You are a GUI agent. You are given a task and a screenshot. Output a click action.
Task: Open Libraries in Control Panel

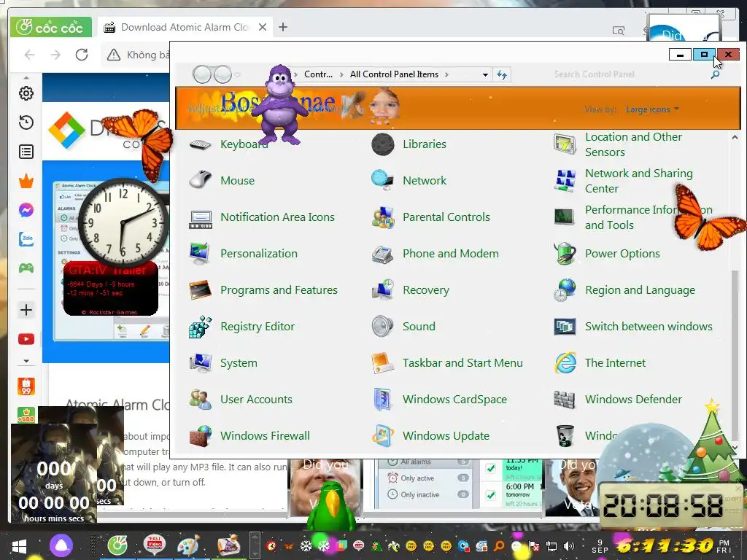point(409,144)
